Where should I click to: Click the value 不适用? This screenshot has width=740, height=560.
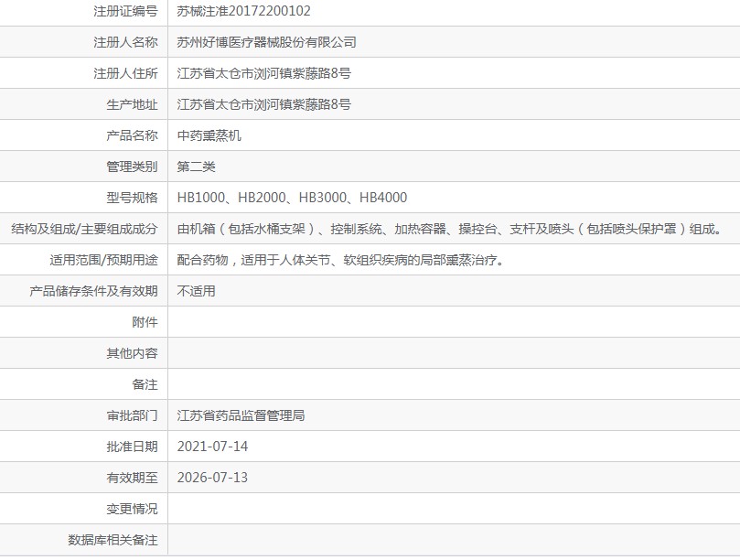point(197,291)
